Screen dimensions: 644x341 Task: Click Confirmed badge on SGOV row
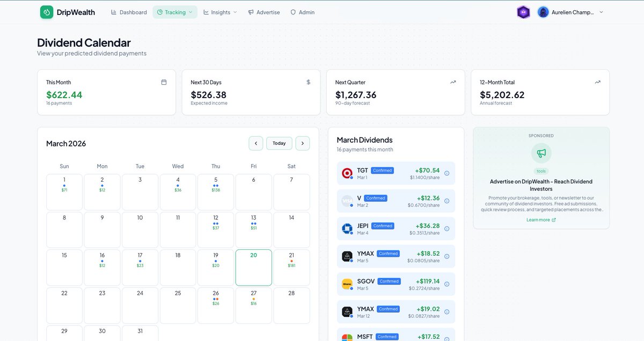389,281
